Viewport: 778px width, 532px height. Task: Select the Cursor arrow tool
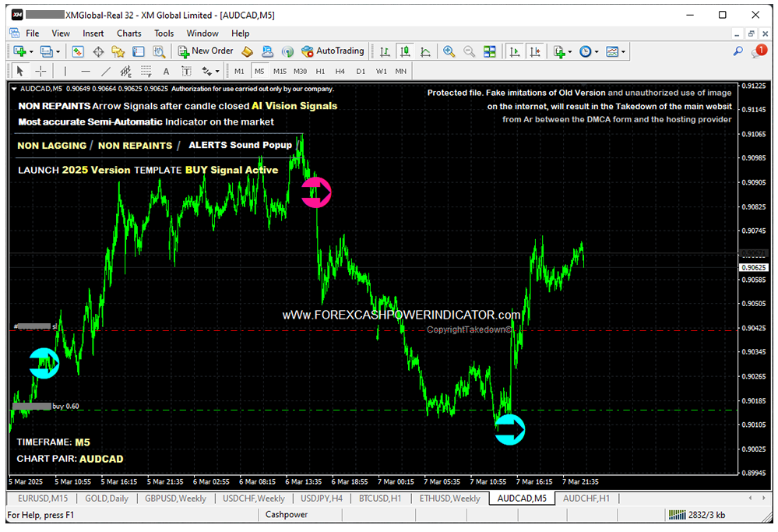tap(19, 71)
